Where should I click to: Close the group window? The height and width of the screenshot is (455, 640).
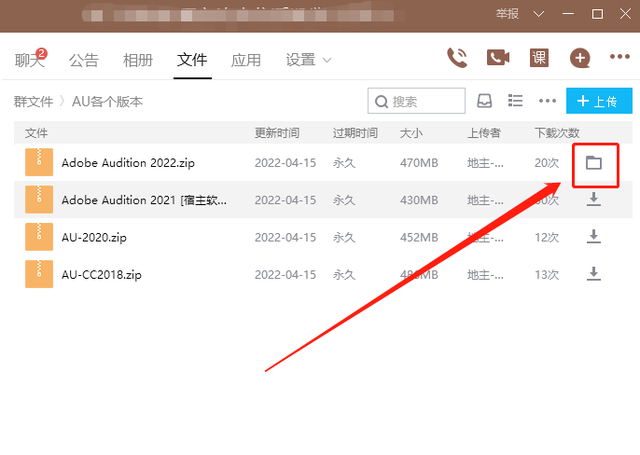click(x=625, y=14)
